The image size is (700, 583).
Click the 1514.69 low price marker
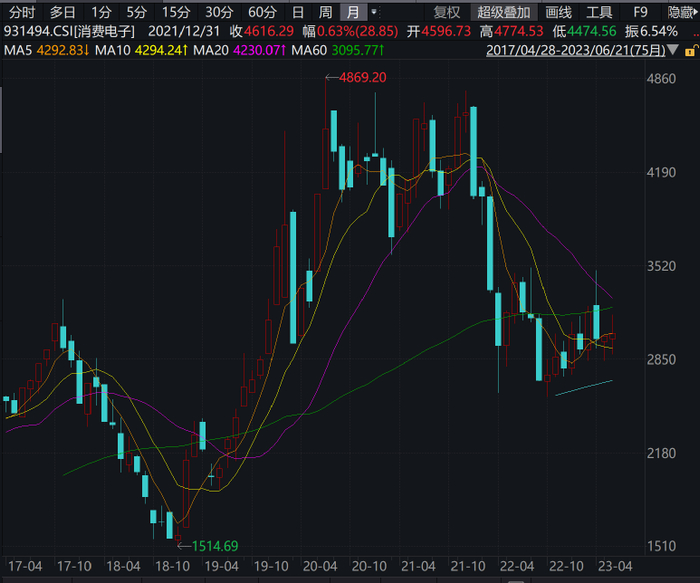click(215, 546)
